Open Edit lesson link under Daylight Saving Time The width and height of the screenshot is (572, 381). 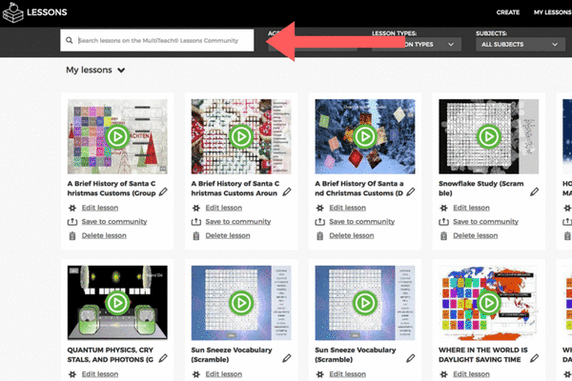[x=471, y=374]
